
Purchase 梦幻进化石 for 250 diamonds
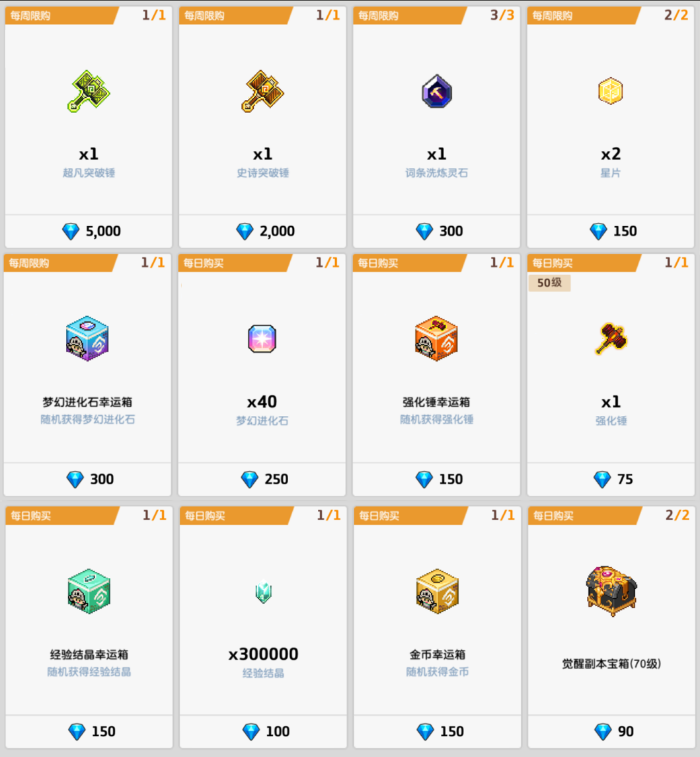click(262, 479)
